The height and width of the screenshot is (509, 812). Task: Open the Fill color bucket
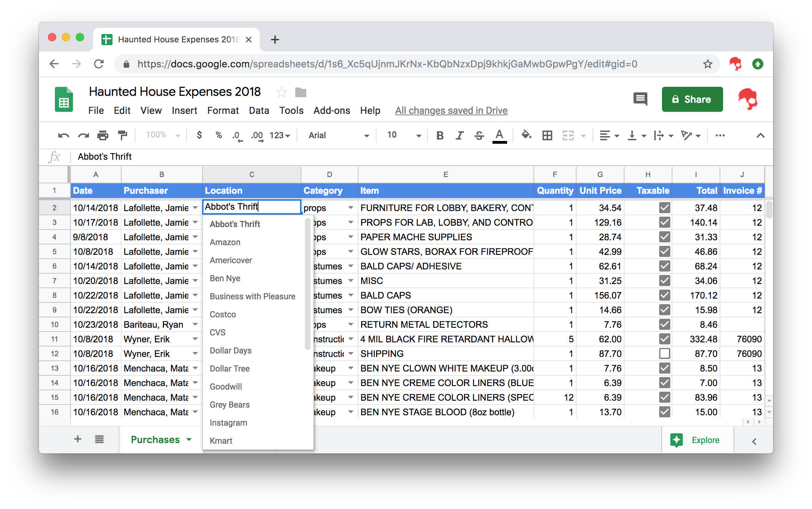527,135
